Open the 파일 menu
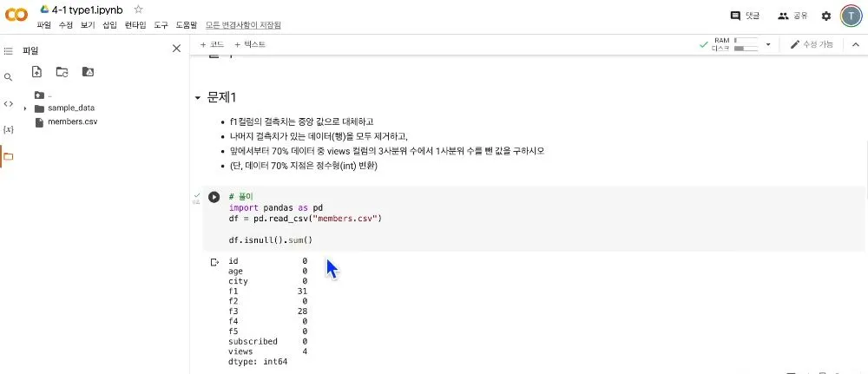Screen dimensions: 868x374 click(43, 25)
